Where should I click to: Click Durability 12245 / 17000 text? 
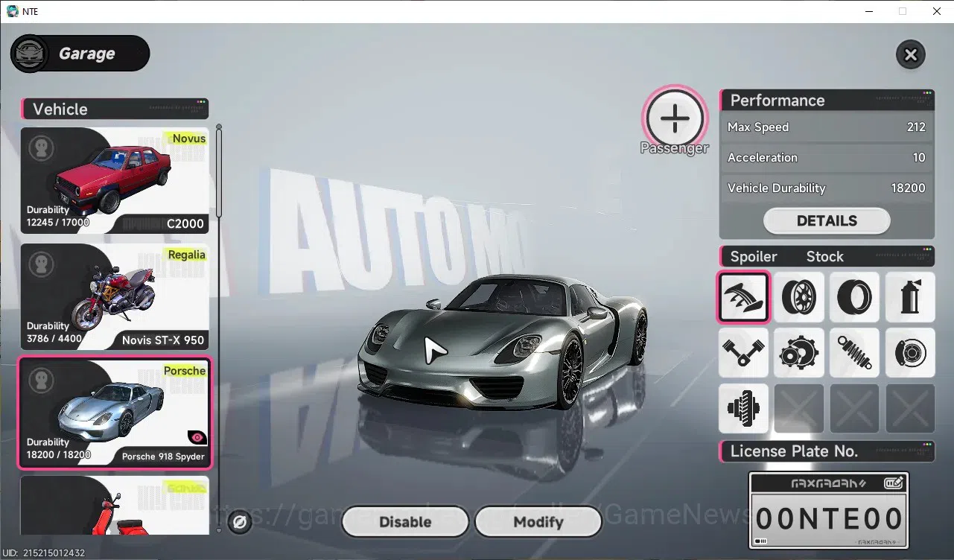[x=58, y=216]
